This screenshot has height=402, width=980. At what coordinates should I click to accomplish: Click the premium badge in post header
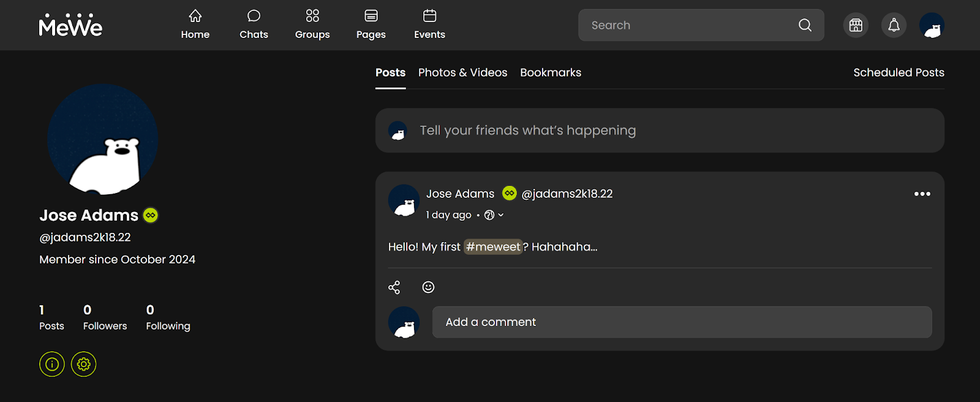[x=509, y=193]
